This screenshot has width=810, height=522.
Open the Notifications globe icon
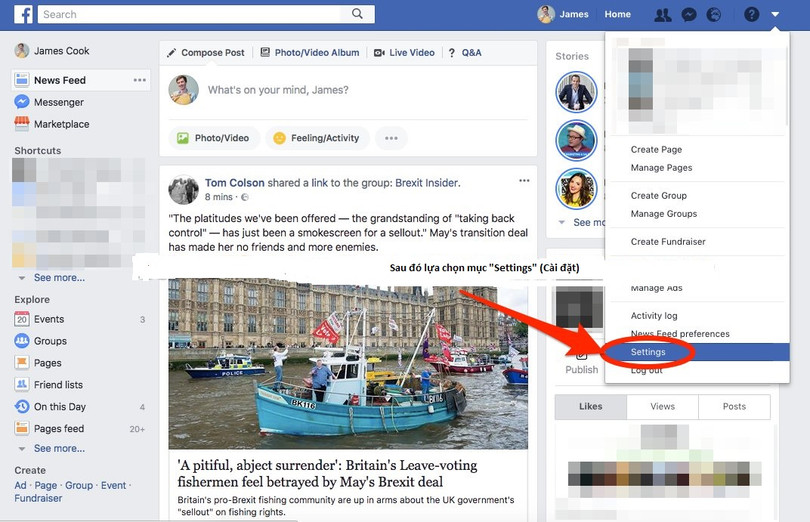[713, 15]
